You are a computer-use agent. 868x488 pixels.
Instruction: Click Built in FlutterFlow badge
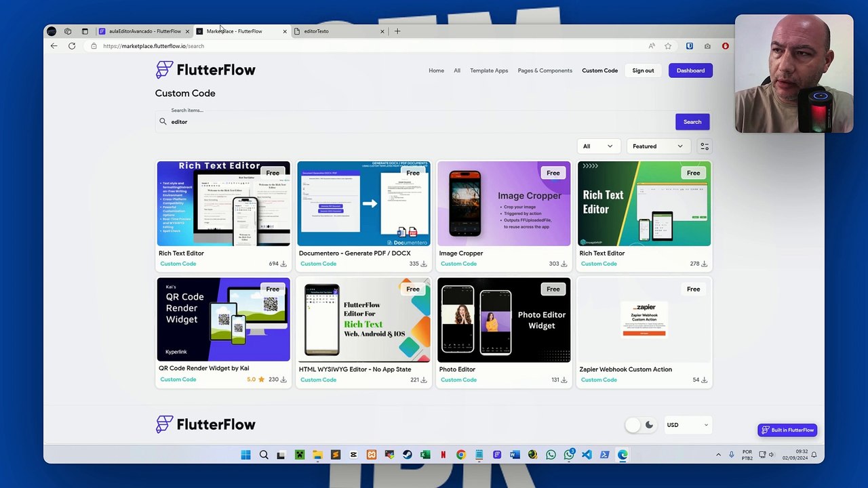(787, 430)
